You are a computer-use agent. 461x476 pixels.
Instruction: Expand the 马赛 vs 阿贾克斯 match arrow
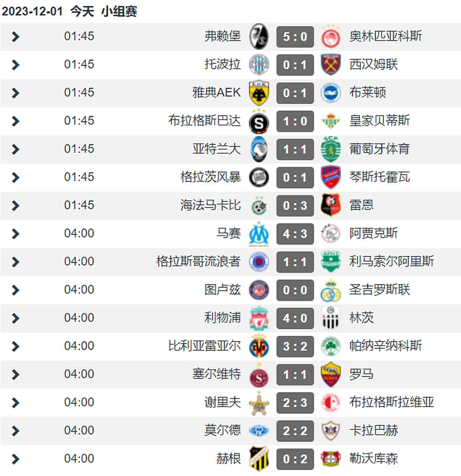point(15,234)
